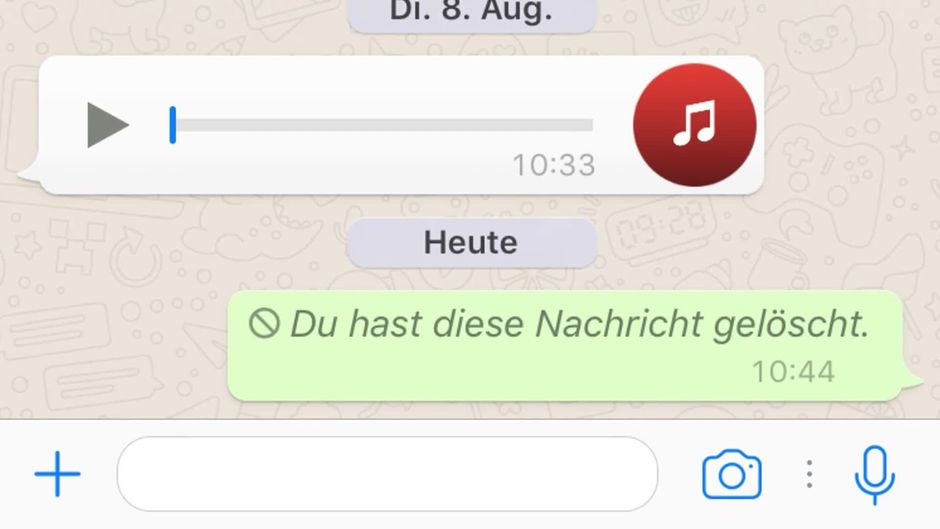
Task: Click the crossed-circle deleted message icon
Action: [x=264, y=323]
